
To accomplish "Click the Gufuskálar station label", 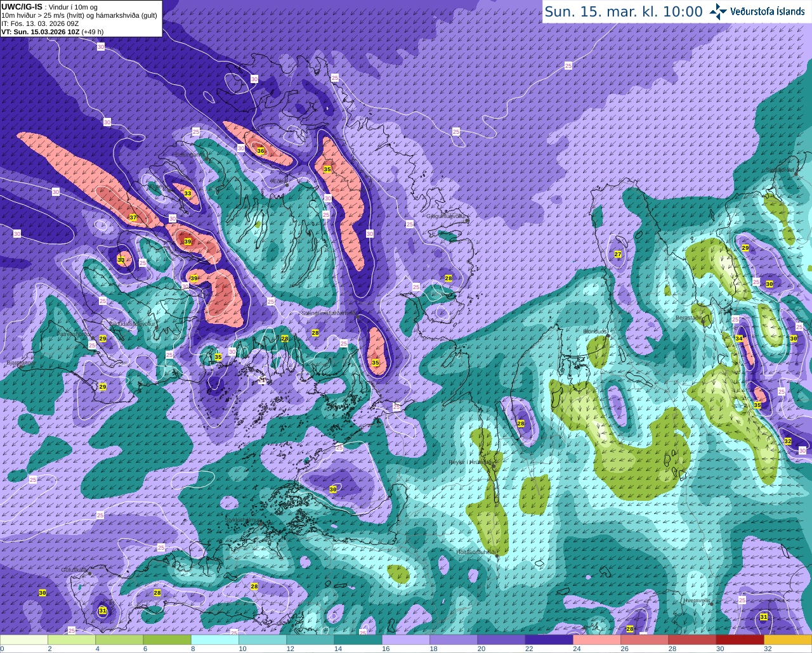I will tap(74, 570).
